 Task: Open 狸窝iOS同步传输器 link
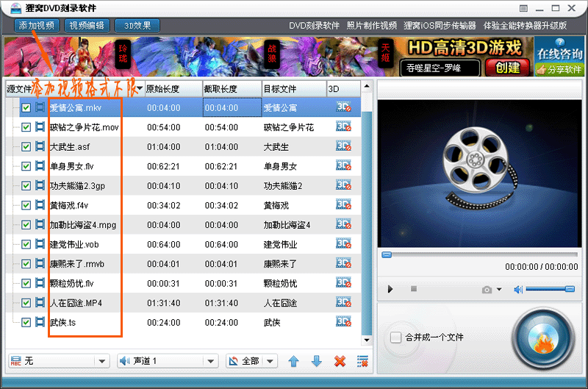click(440, 26)
